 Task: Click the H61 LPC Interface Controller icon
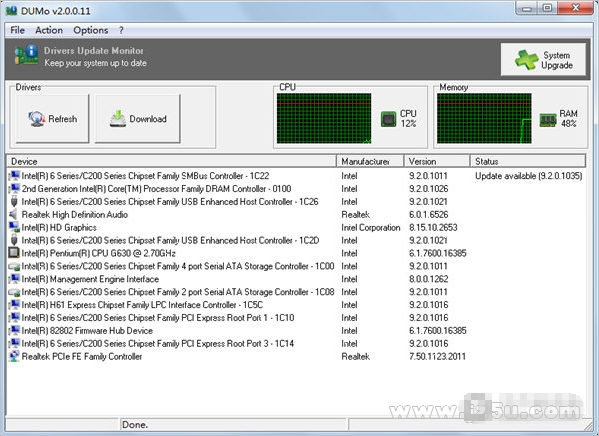[x=14, y=305]
